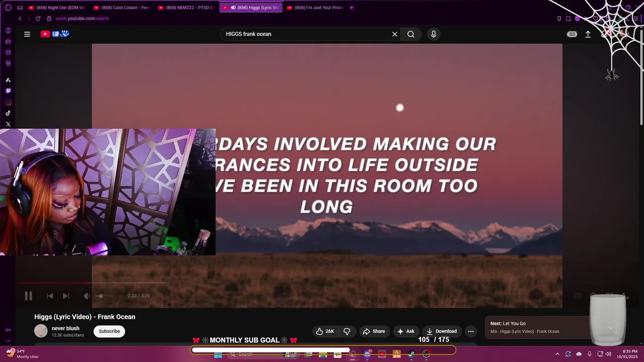The width and height of the screenshot is (644, 362).
Task: Click the never blush channel avatar
Action: click(x=41, y=331)
